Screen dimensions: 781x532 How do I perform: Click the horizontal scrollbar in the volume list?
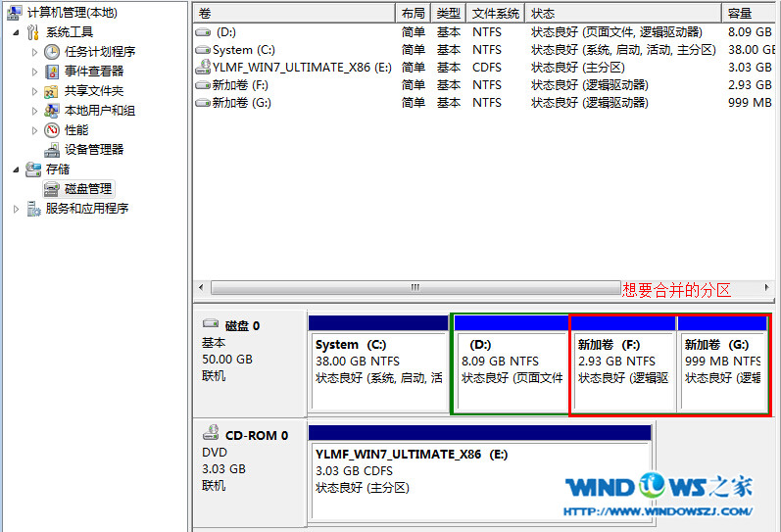[x=415, y=288]
